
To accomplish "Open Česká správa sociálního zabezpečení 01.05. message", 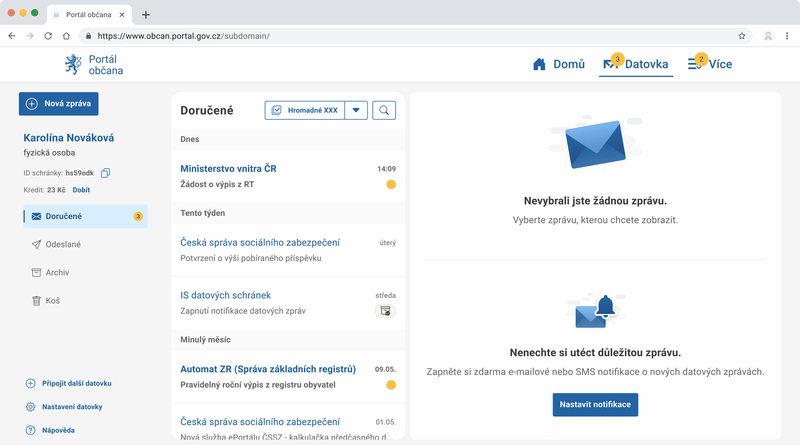I will [x=288, y=422].
